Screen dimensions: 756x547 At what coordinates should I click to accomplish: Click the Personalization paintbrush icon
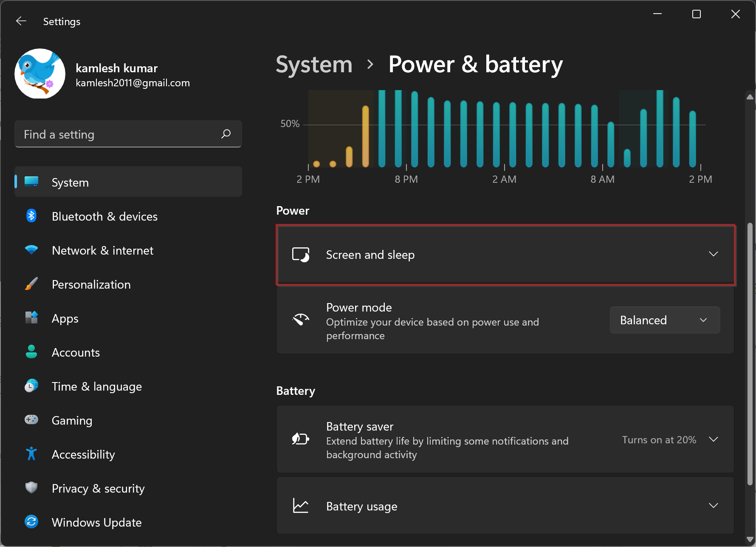tap(31, 284)
